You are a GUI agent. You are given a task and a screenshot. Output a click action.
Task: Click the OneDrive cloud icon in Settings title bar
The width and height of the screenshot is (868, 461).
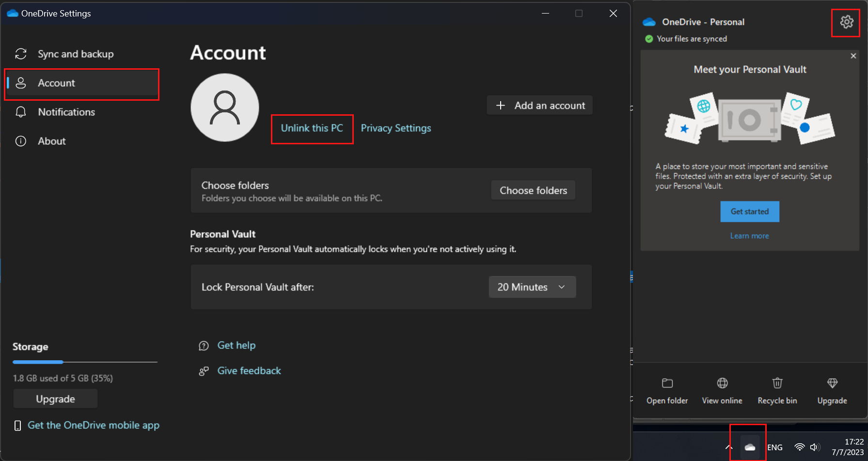point(13,13)
